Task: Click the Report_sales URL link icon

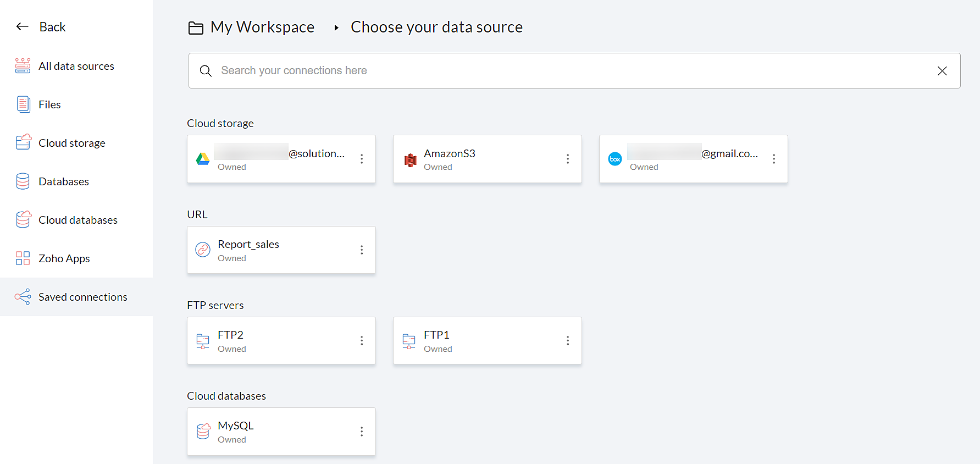Action: tap(203, 250)
